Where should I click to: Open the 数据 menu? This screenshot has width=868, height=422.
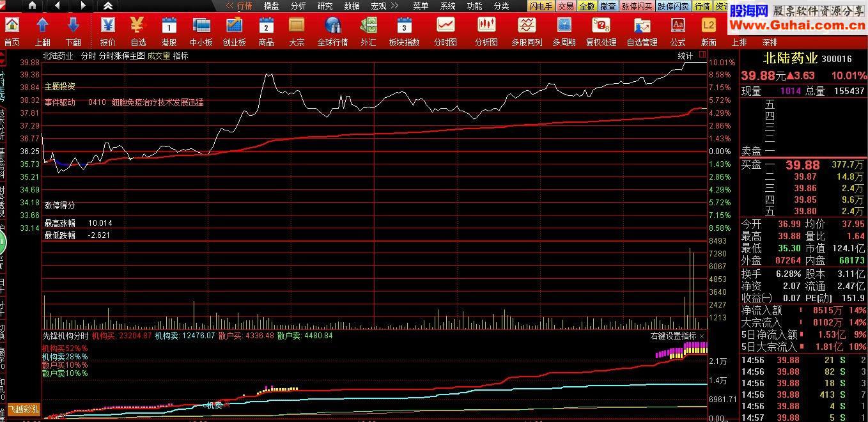click(x=352, y=6)
